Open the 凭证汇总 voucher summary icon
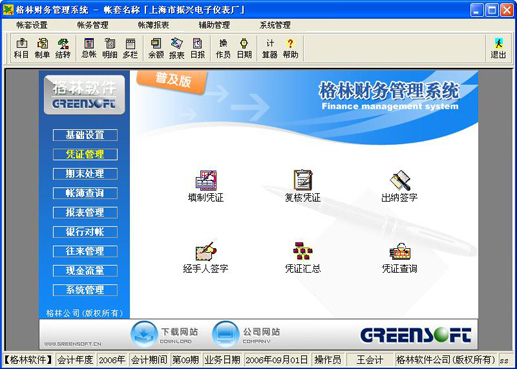The image size is (517, 369). tap(303, 257)
